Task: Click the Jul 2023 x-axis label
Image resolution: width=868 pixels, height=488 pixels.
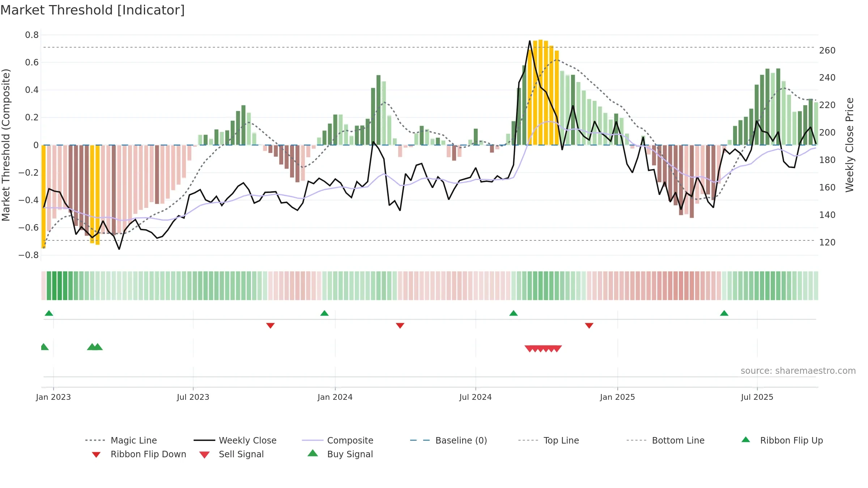Action: 193,397
